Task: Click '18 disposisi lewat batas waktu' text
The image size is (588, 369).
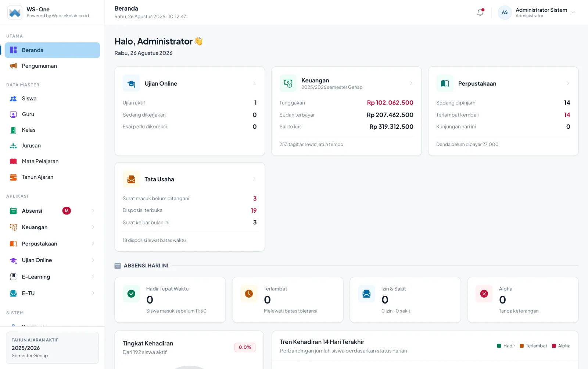Action: 154,240
